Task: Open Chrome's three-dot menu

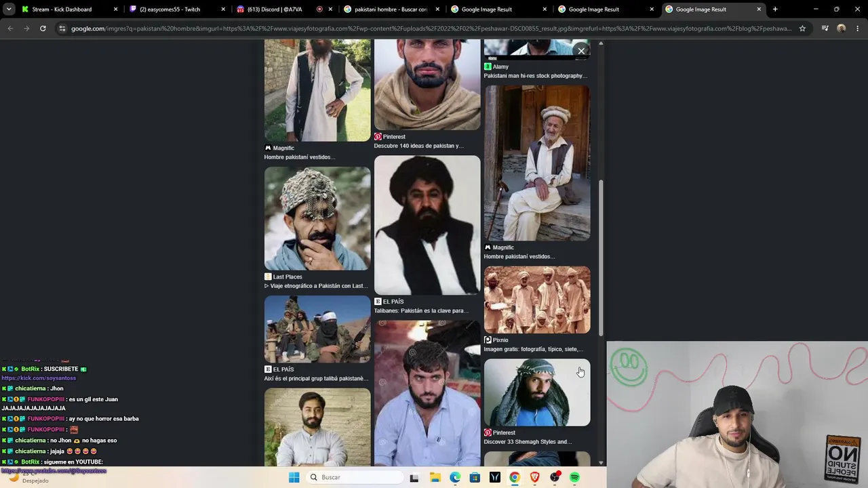Action: tap(857, 28)
